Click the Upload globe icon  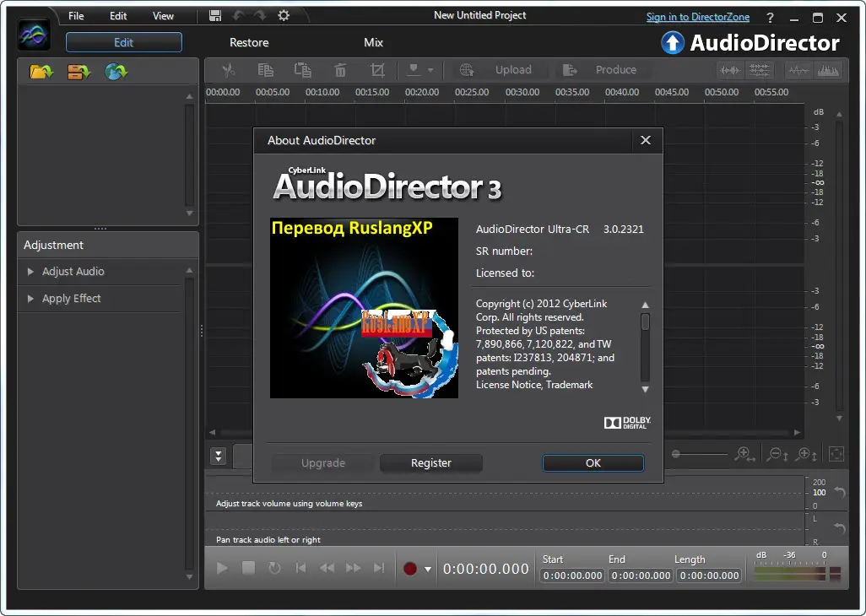467,70
